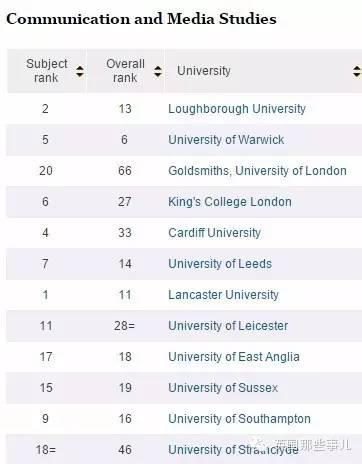Open Cardiff University link
362x464 pixels.
[x=214, y=233]
